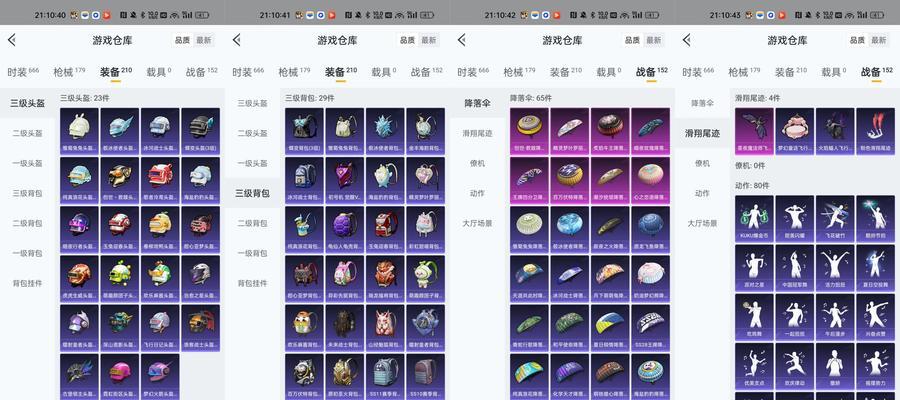Tap back arrow on the 21:10:43 screen
The width and height of the screenshot is (900, 400).
(x=686, y=40)
